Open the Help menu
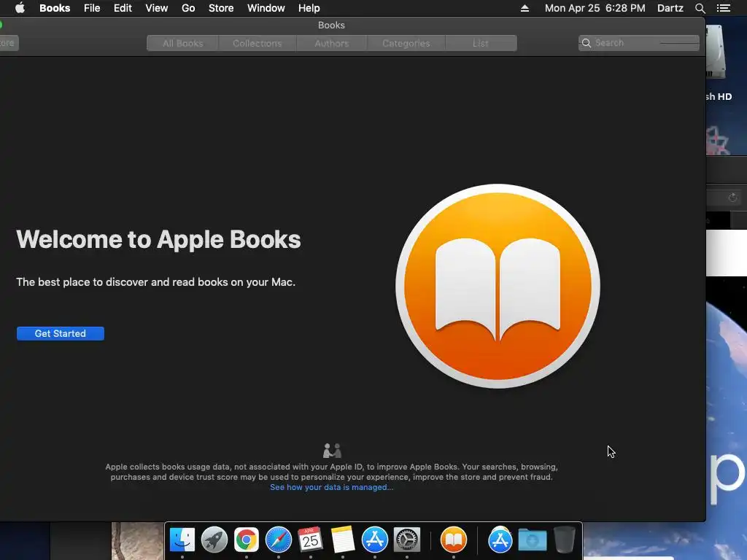The height and width of the screenshot is (560, 747). (x=309, y=8)
